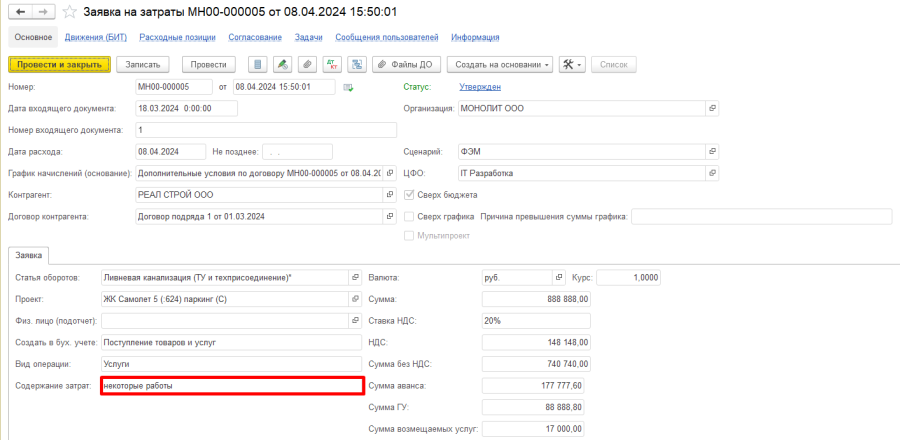Expand the Создать на основании dropdown
900x440 pixels.
point(503,64)
